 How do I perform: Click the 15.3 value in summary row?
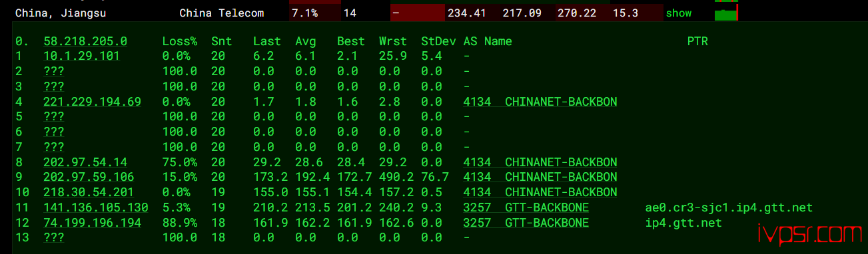tap(626, 13)
